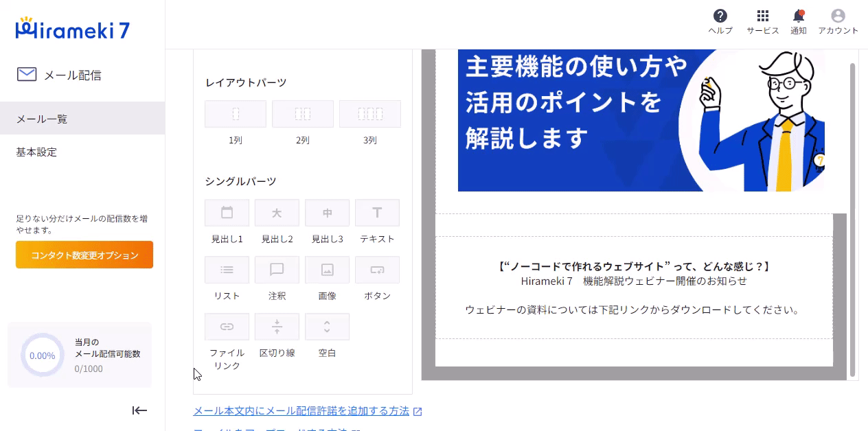Image resolution: width=868 pixels, height=431 pixels.
Task: Add a 見出し1 heading part
Action: pos(227,213)
